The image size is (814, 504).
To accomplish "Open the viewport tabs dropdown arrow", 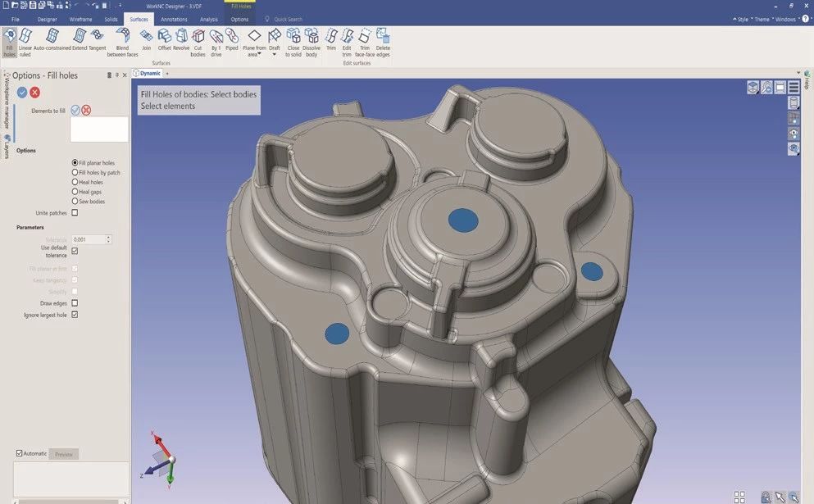I will (798, 73).
